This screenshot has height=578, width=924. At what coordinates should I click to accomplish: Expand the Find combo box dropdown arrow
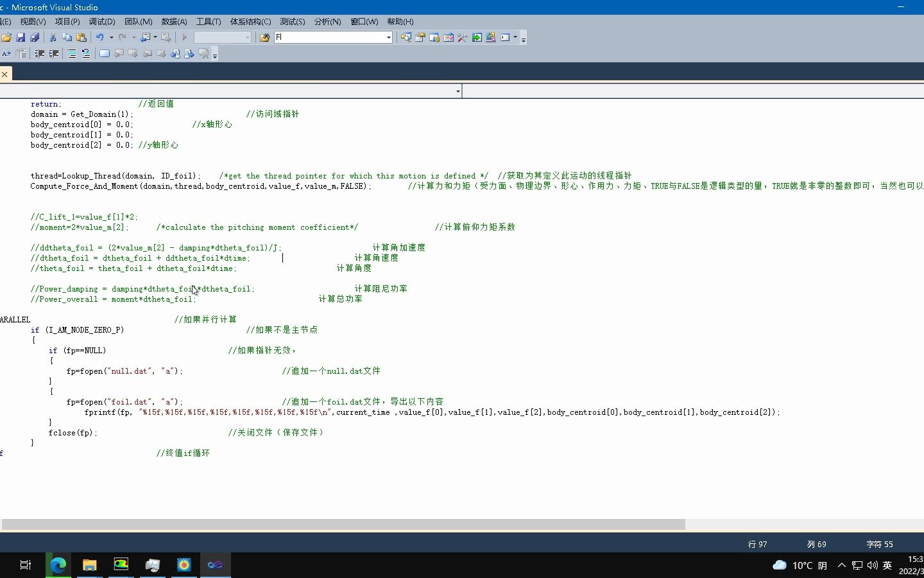pos(389,37)
